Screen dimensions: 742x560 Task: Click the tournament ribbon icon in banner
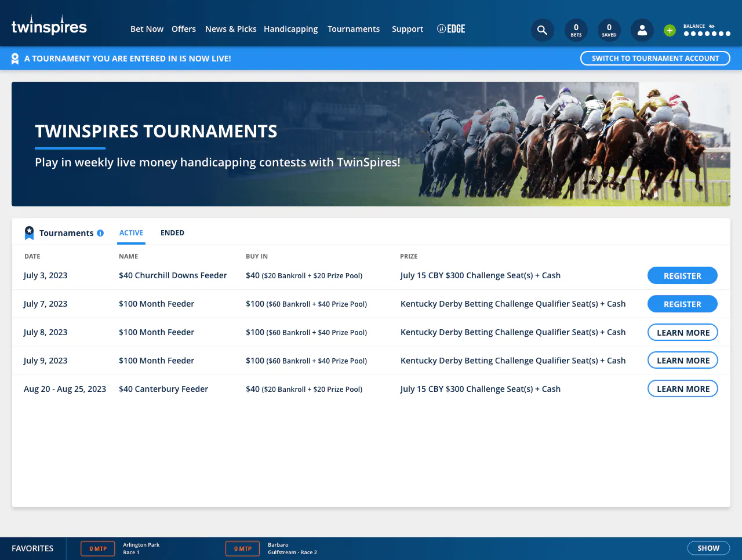pyautogui.click(x=15, y=59)
